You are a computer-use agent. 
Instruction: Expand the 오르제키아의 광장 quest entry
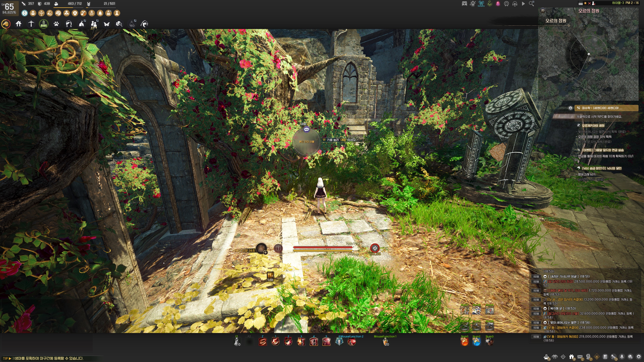coord(593,125)
